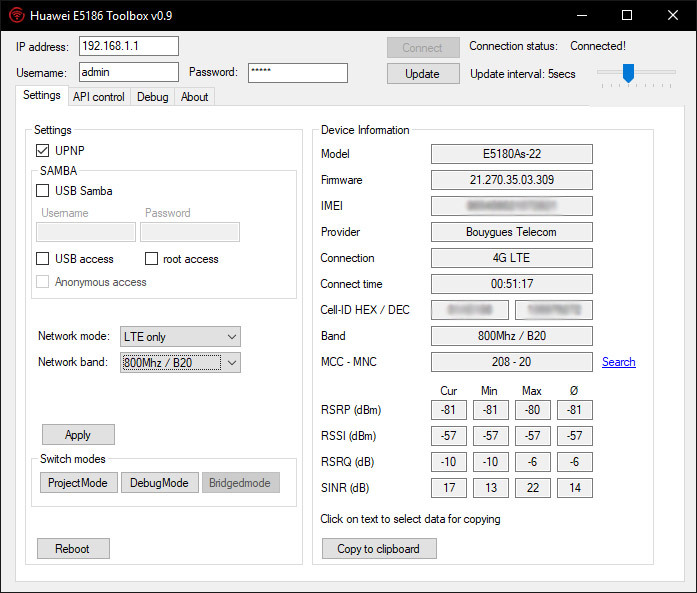The height and width of the screenshot is (593, 697).
Task: Check the root access option
Action: [151, 259]
